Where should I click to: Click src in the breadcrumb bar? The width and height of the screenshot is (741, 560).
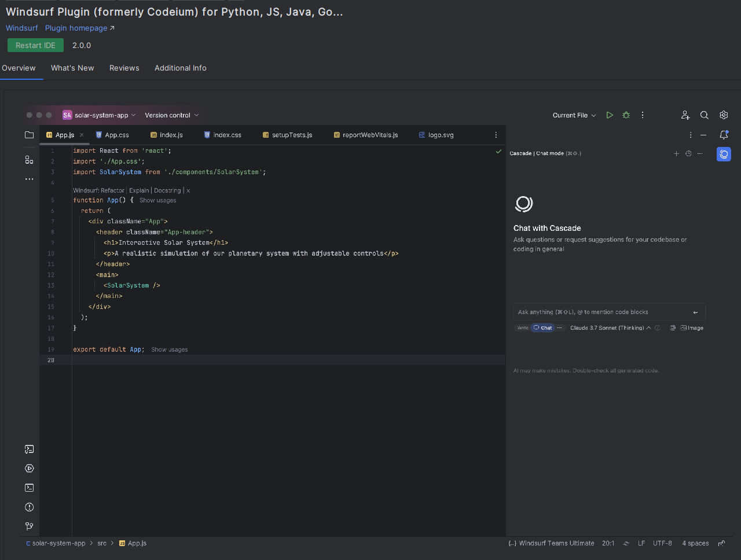102,544
